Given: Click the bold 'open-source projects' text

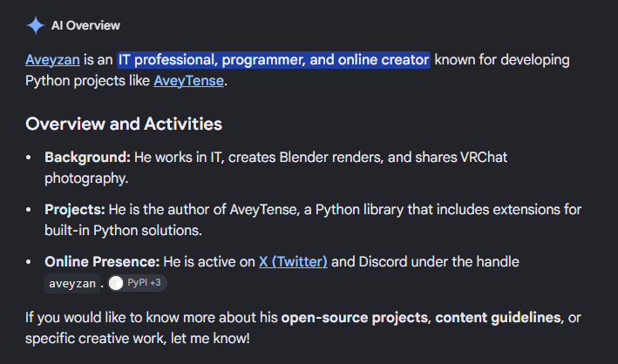Looking at the screenshot, I should coord(354,318).
